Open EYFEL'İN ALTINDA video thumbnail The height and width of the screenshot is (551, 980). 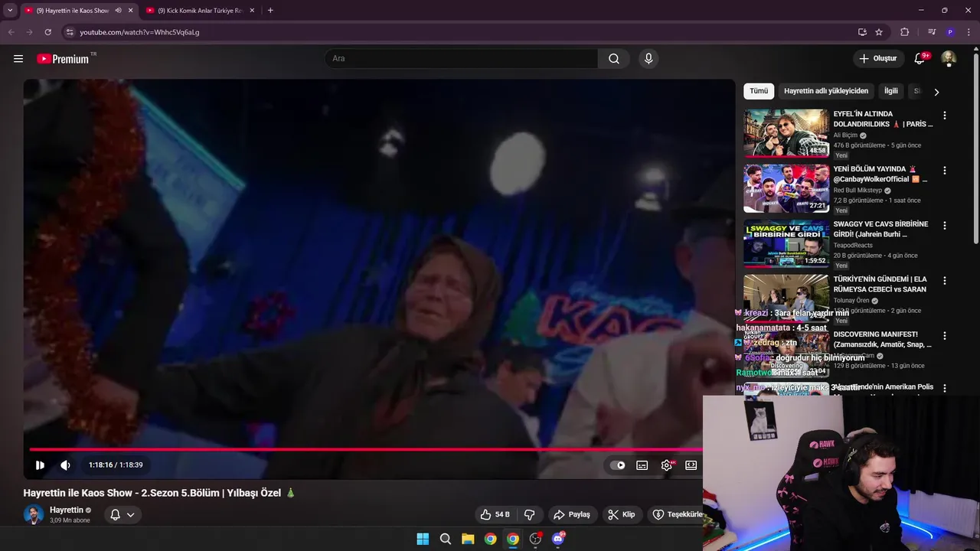[786, 133]
